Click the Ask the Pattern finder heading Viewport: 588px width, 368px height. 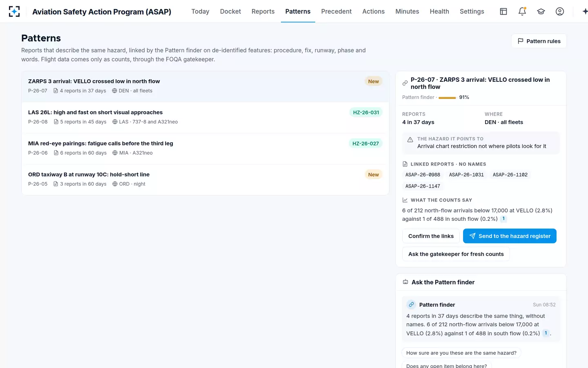[x=443, y=282]
